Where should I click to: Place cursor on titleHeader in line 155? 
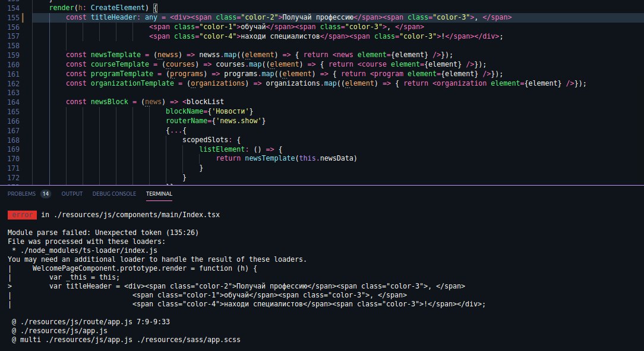113,17
